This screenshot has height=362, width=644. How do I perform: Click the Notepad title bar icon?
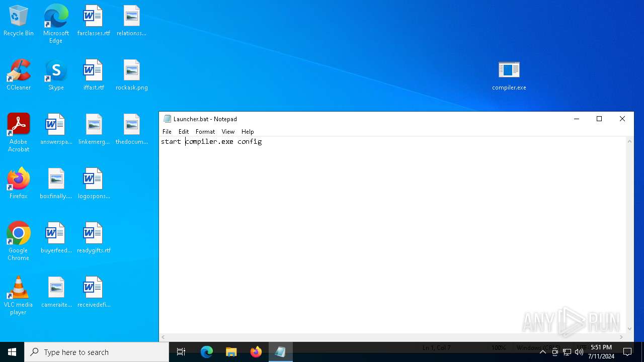(x=167, y=119)
